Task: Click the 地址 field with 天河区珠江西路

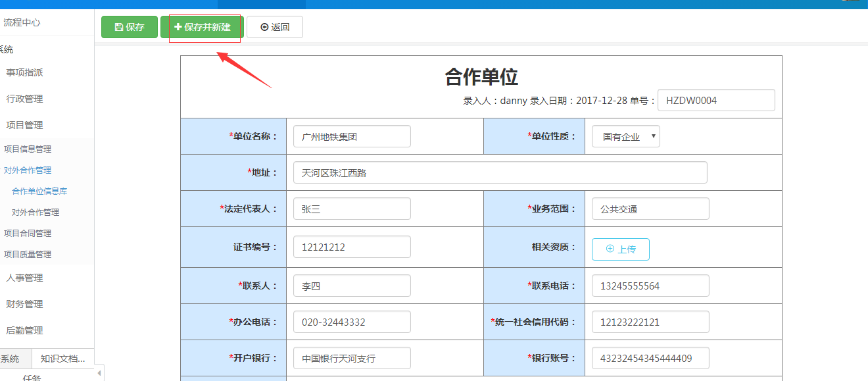Action: (500, 173)
